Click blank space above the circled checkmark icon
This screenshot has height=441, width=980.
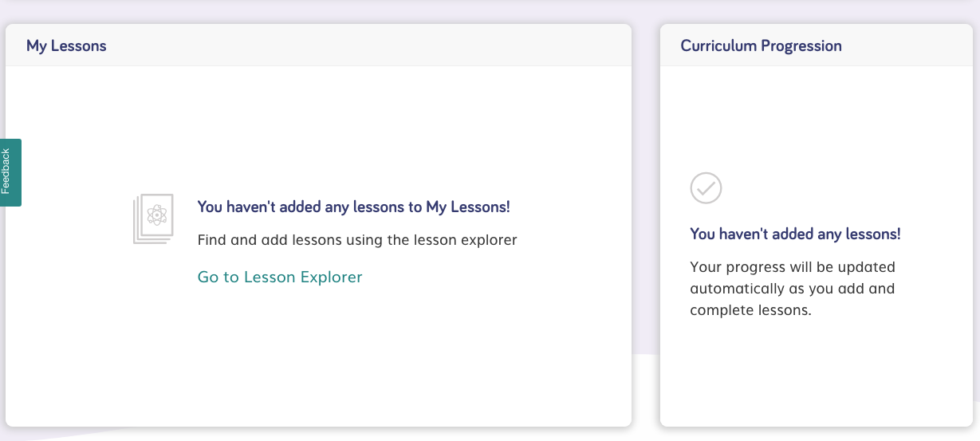coord(706,120)
